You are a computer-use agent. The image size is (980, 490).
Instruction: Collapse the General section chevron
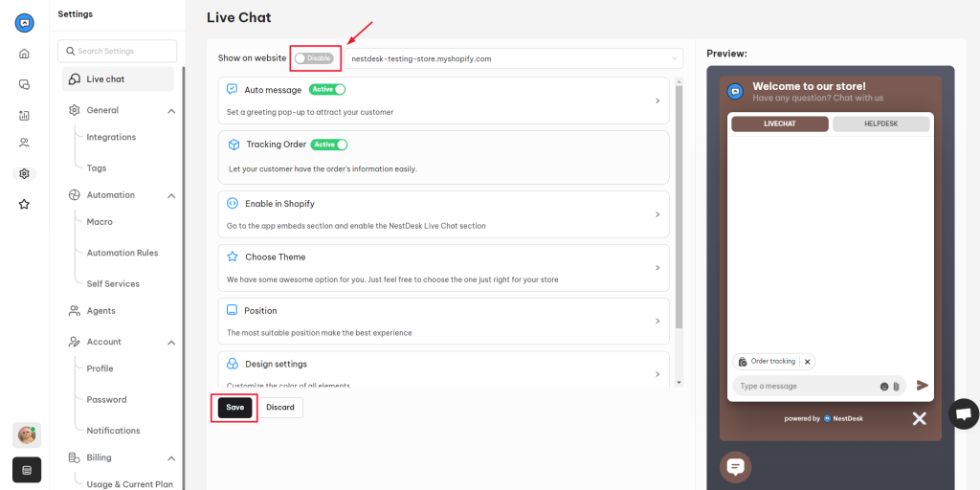[x=171, y=111]
